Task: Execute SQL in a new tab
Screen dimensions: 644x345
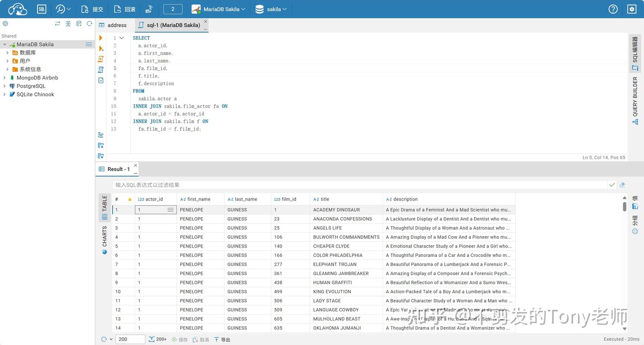Action: tap(101, 48)
